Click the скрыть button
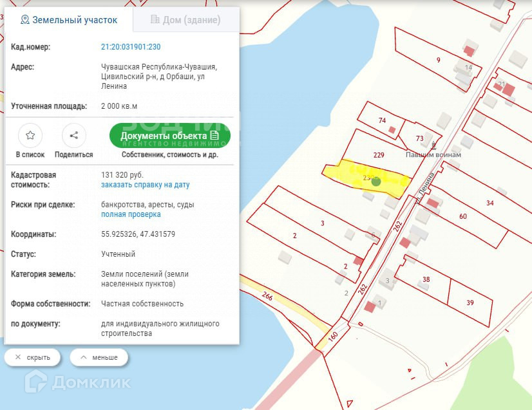Viewport: 532px width, 410px height. (x=33, y=357)
